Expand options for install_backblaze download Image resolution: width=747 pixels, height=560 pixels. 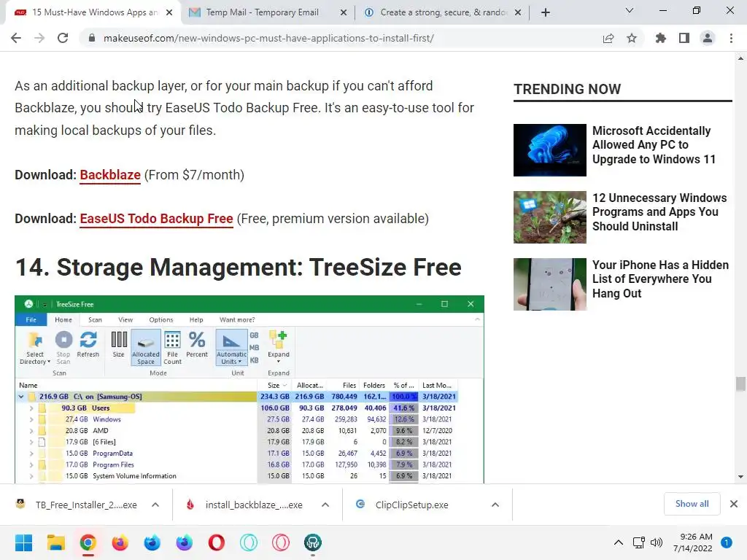pyautogui.click(x=325, y=505)
